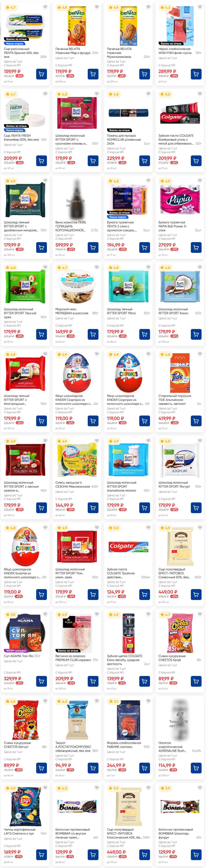This screenshot has height=868, width=209.
Task: Click Баллы за отзыв badge on Камамбер
Action: (x=16, y=126)
